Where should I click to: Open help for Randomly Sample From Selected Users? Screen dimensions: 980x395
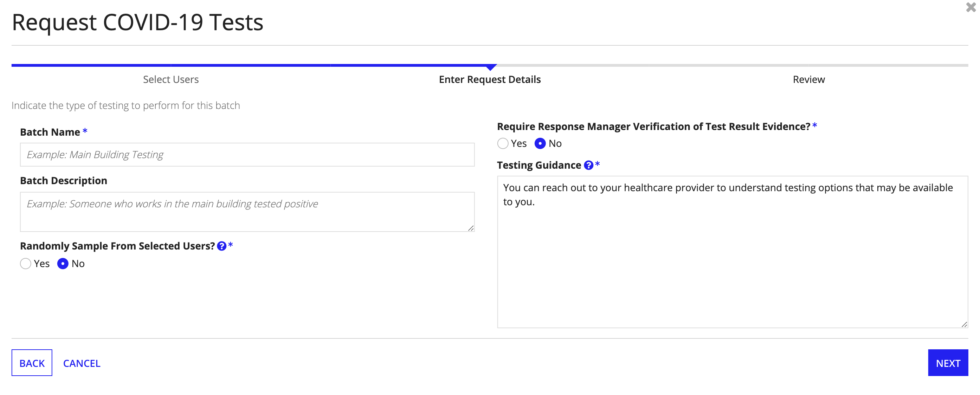coord(221,246)
